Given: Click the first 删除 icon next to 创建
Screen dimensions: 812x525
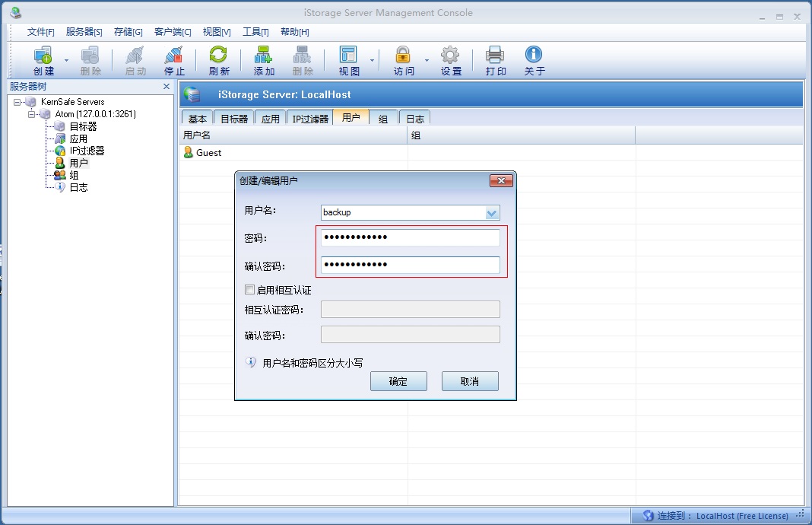Looking at the screenshot, I should [90, 61].
